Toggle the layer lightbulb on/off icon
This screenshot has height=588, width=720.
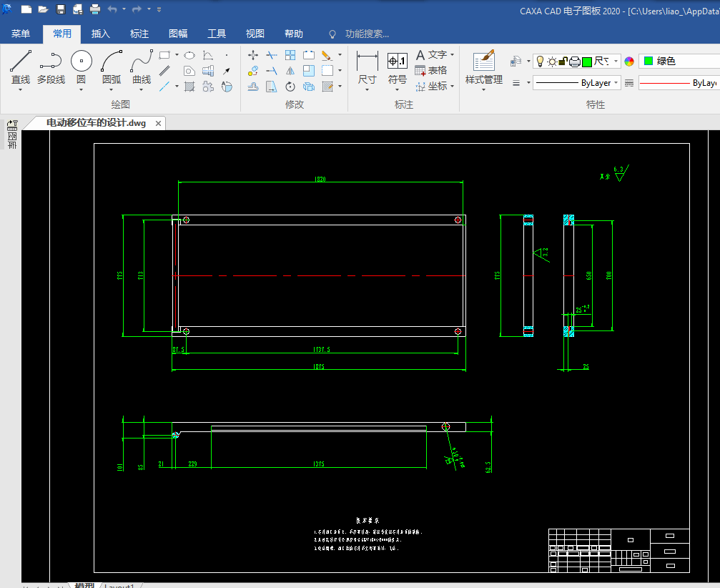click(x=541, y=62)
